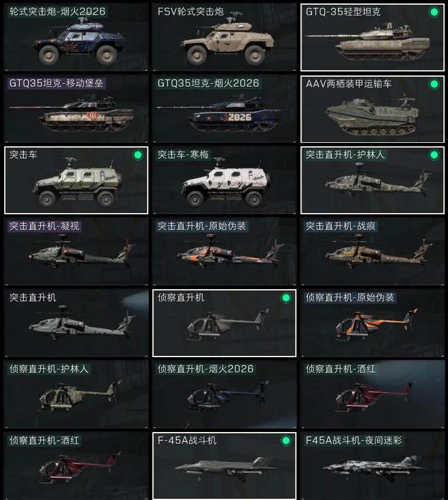448x500 pixels.
Task: Select the orange 突击直升机-原始伪装 skin
Action: [224, 252]
